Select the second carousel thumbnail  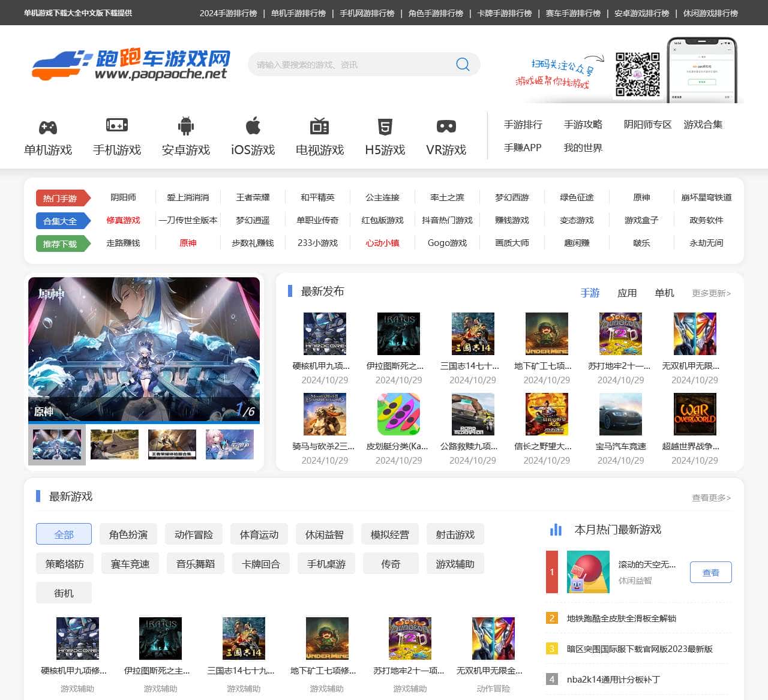(115, 444)
